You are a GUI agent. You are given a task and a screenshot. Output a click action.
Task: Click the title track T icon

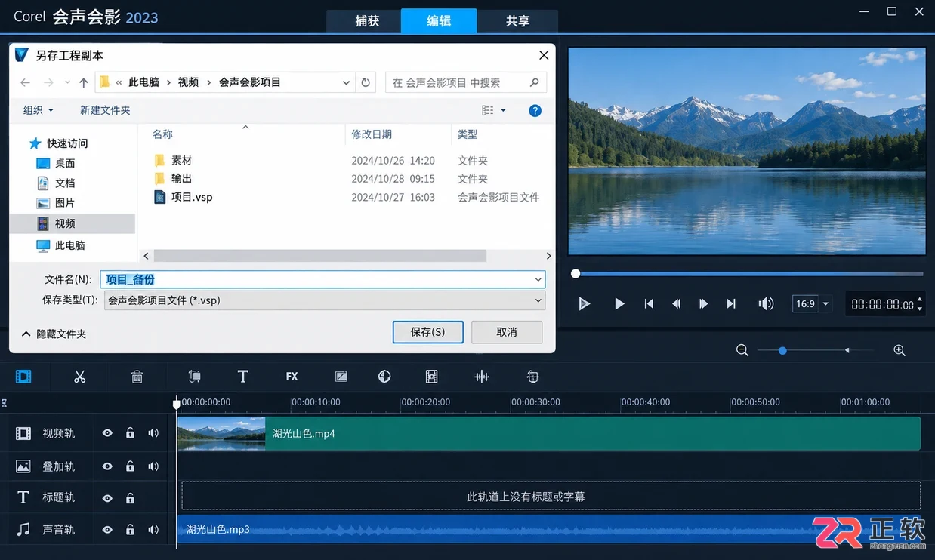point(23,497)
